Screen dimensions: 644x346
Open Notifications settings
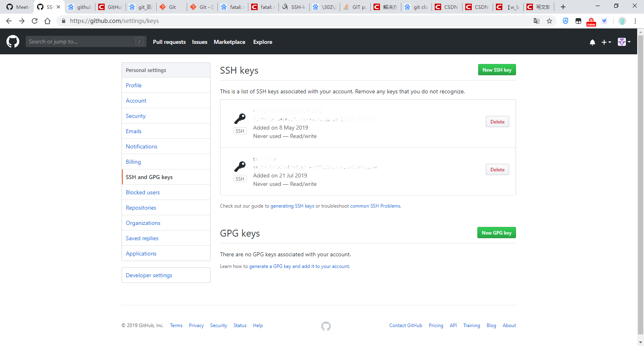tap(166, 146)
